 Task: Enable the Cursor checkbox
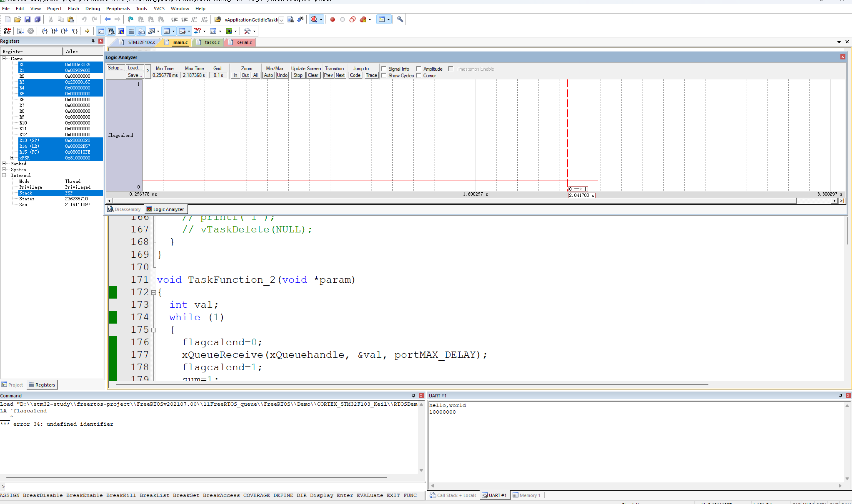pos(419,75)
